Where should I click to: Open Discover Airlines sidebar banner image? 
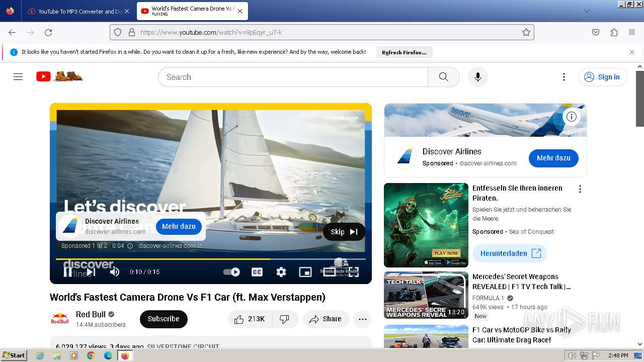tap(486, 120)
